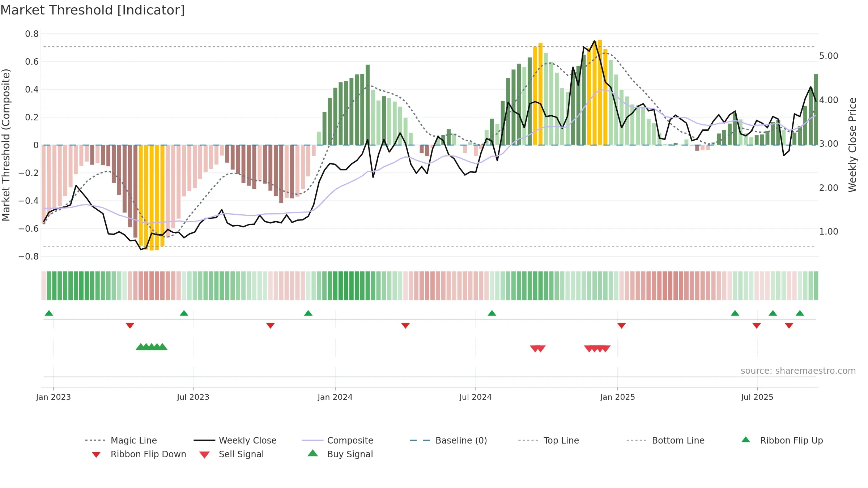Toggle the Buy Signal legend entry
Image resolution: width=868 pixels, height=488 pixels.
(340, 454)
